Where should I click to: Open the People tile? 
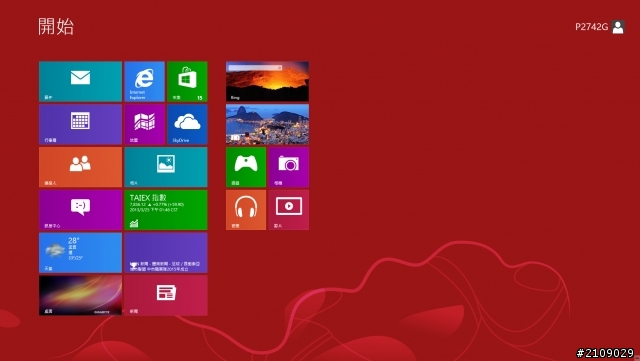click(x=80, y=167)
